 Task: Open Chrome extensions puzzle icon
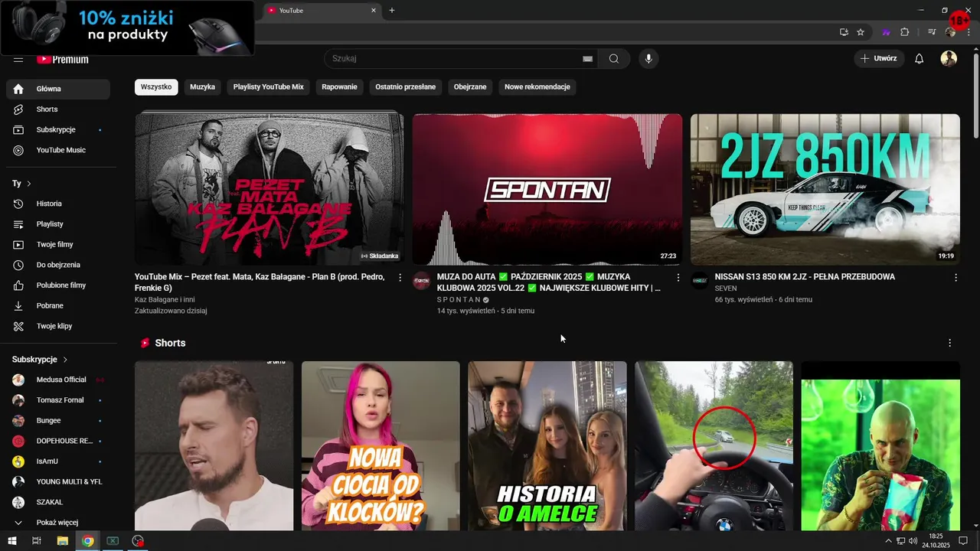tap(905, 32)
